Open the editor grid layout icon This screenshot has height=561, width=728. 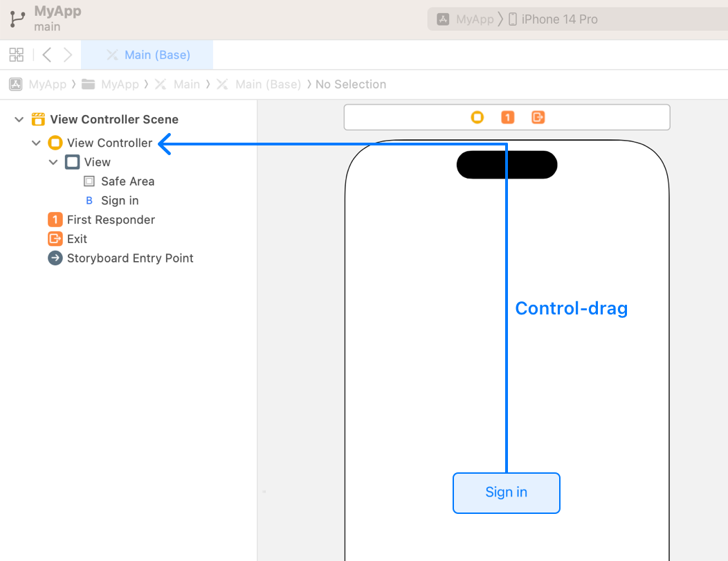coord(16,54)
